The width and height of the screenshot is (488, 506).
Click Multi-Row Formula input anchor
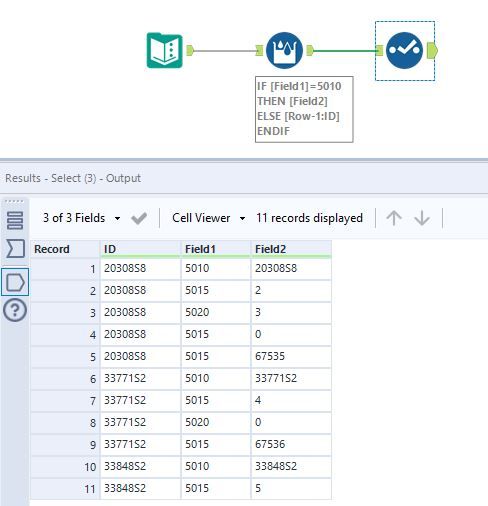(x=259, y=51)
